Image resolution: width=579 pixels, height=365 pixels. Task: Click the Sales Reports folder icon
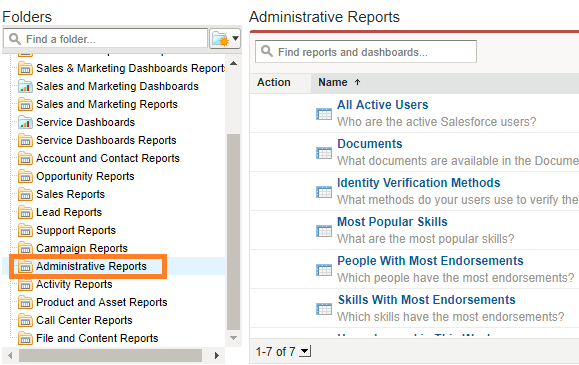[25, 194]
